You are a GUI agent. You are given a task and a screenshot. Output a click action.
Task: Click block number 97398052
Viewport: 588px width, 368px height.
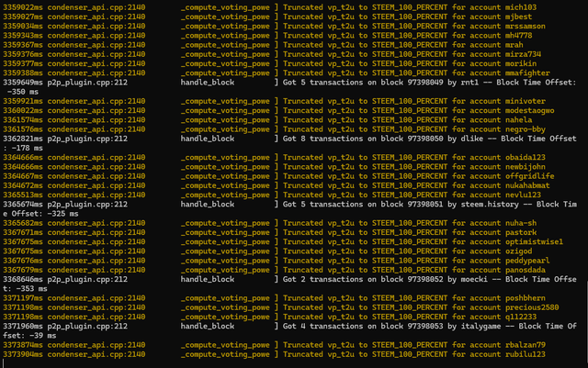coord(424,279)
